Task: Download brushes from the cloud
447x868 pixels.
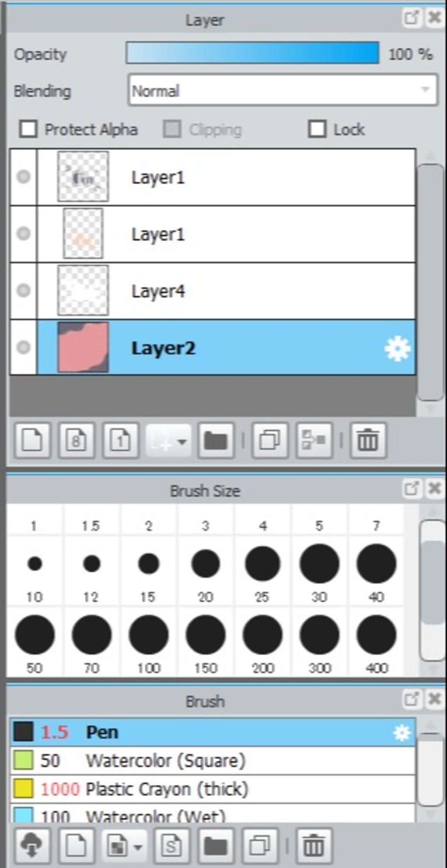Action: [x=32, y=846]
